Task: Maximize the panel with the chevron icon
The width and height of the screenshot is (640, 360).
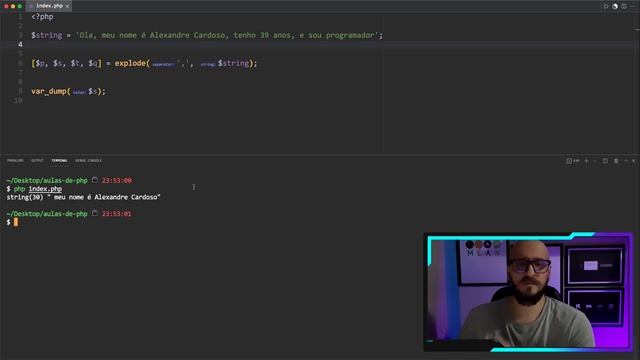Action: click(x=626, y=161)
